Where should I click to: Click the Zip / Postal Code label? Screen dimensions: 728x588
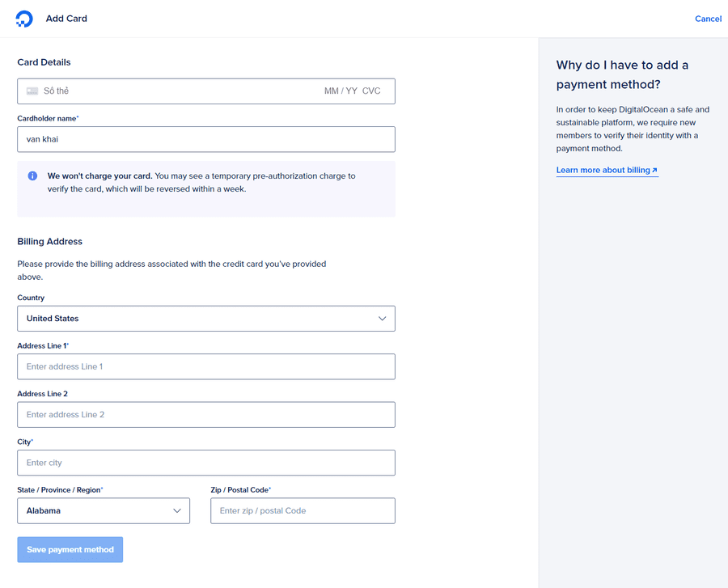[x=239, y=489]
